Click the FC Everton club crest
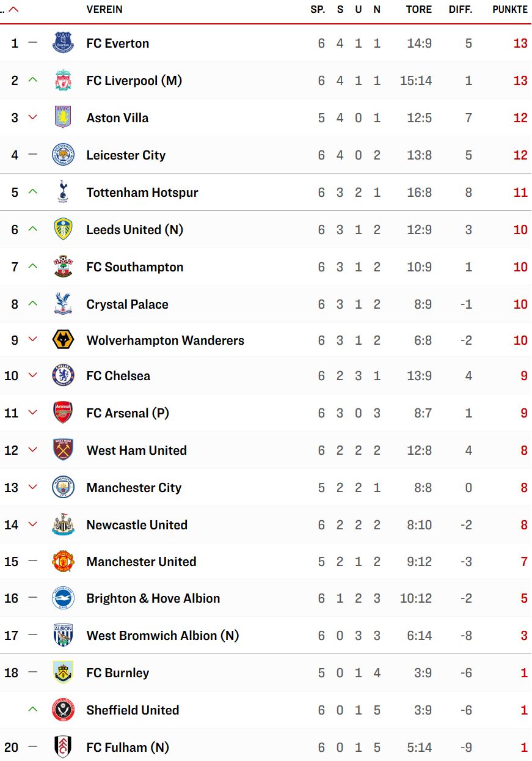Image resolution: width=532 pixels, height=761 pixels. pos(63,43)
